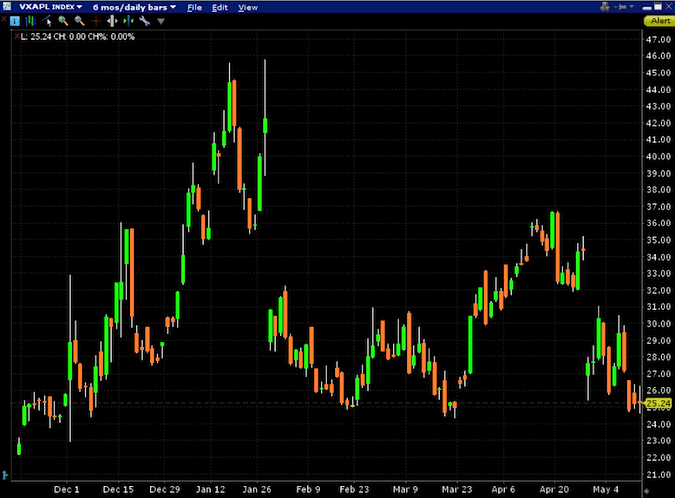Select the trendline pointer tool
The height and width of the screenshot is (498, 675).
(x=47, y=21)
